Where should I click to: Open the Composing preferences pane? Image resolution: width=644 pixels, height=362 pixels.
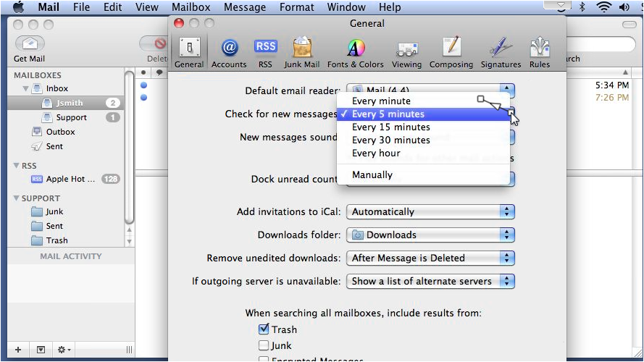(451, 53)
